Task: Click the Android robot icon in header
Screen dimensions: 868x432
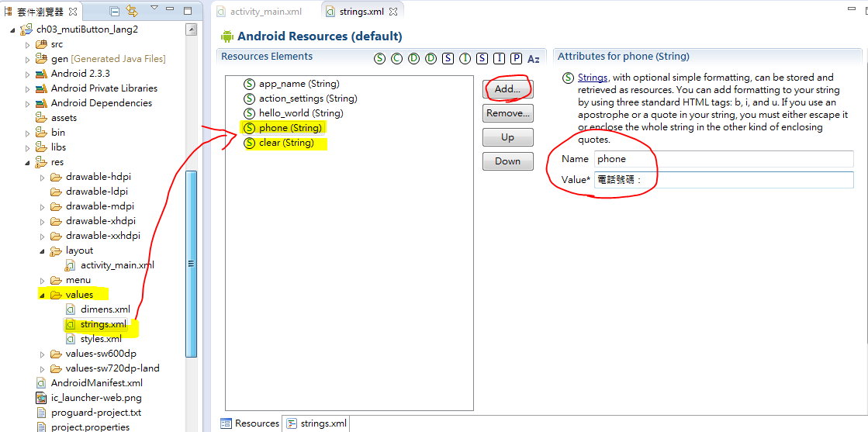Action: [227, 36]
